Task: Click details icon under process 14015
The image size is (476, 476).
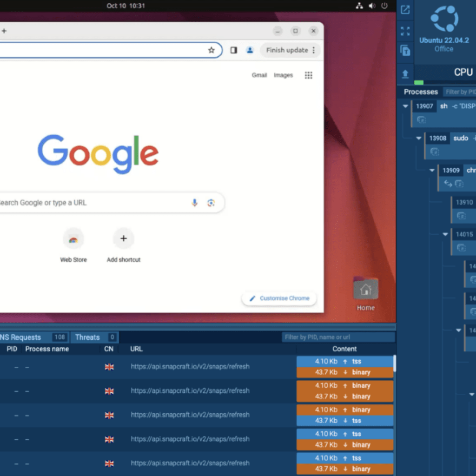Action: pyautogui.click(x=462, y=248)
